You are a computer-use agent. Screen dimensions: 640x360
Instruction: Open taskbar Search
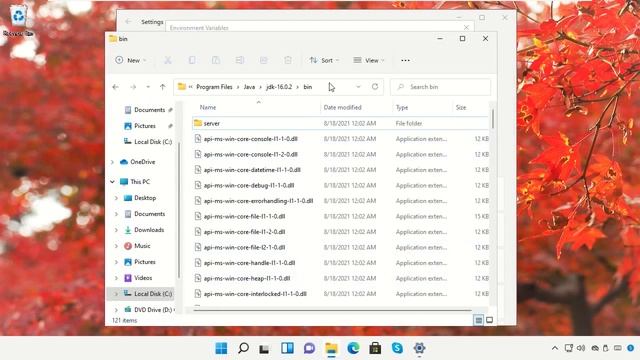tap(243, 348)
